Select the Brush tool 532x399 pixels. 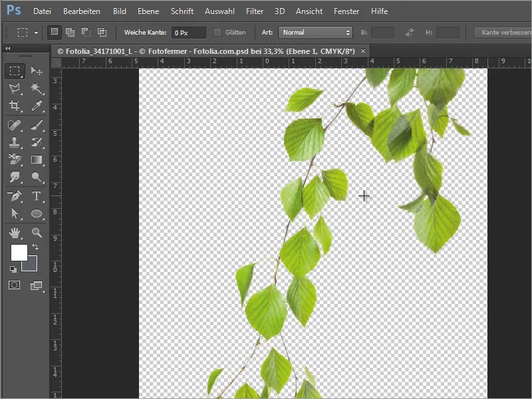point(37,125)
